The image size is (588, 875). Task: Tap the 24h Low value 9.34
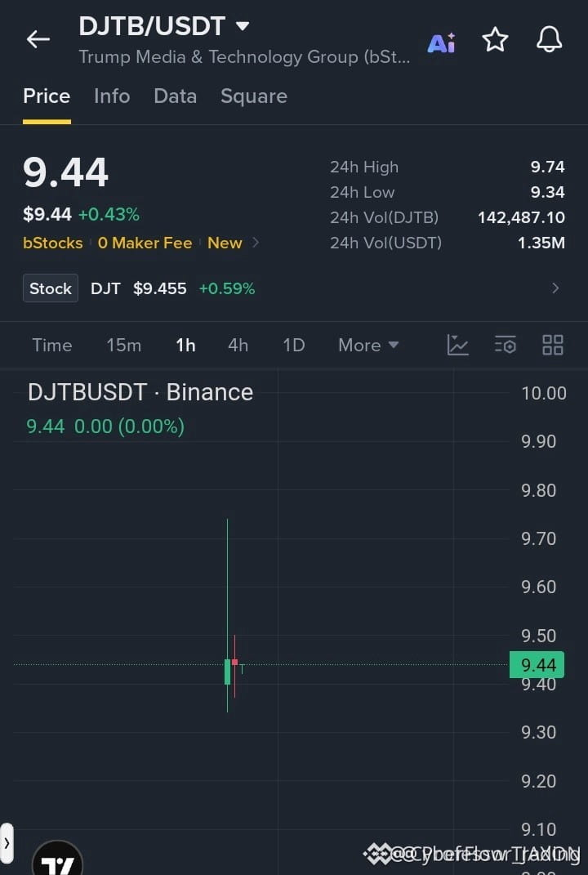point(547,192)
